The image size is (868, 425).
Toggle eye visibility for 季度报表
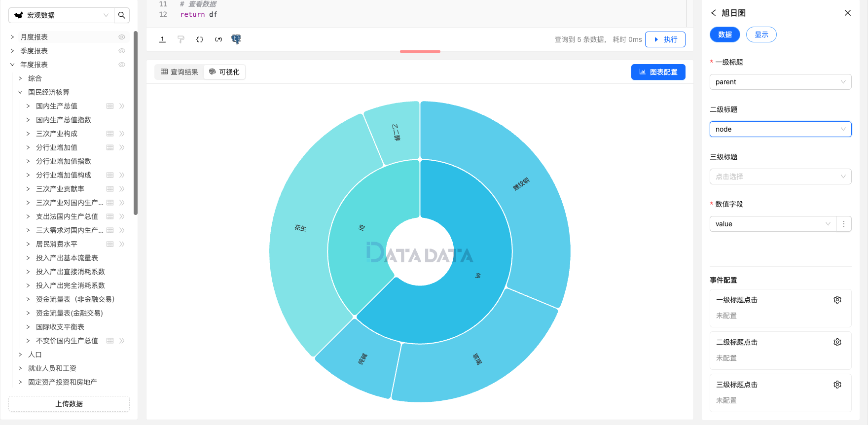[122, 51]
